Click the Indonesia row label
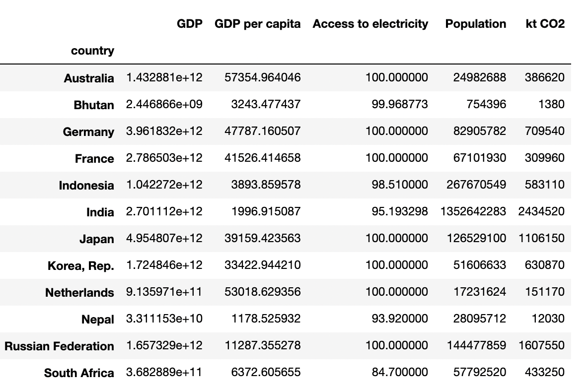Screen dimensions: 588x388 pyautogui.click(x=86, y=185)
